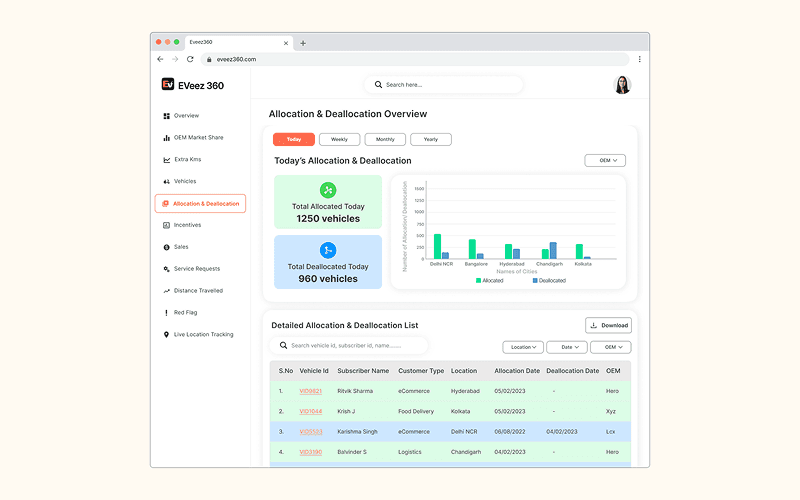
Task: Click the Delhi NCR allocated green bar
Action: tap(437, 246)
